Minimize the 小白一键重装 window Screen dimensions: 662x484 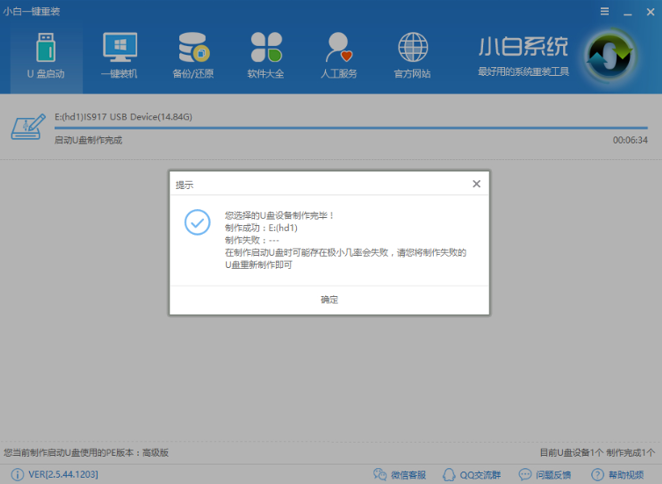pyautogui.click(x=627, y=10)
